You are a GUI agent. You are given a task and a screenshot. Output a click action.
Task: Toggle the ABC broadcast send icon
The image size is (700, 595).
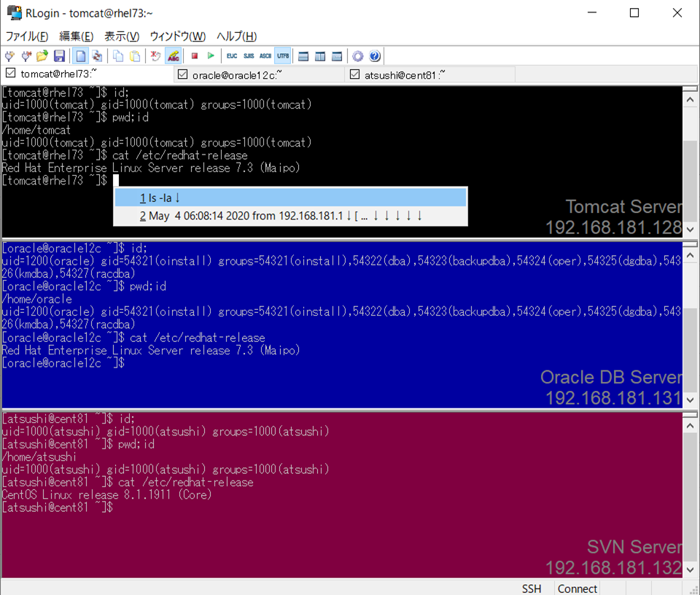[x=174, y=56]
